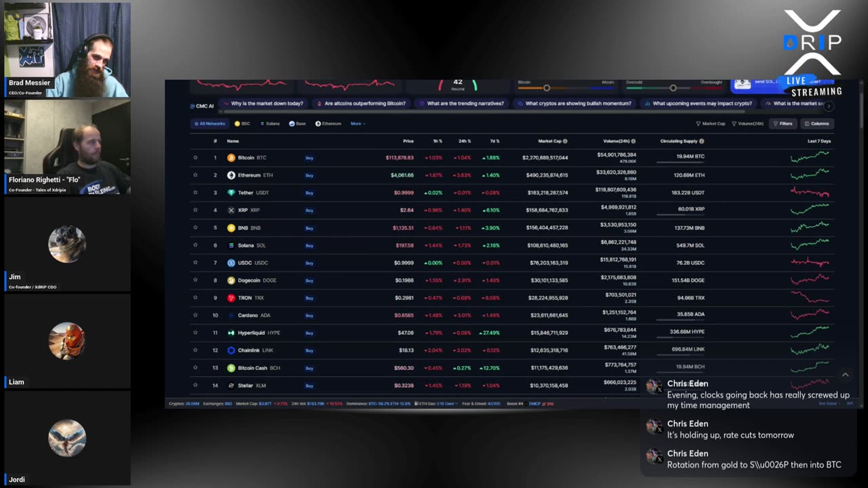Image resolution: width=868 pixels, height=488 pixels.
Task: Open the Volume(24h) filter
Action: point(748,123)
